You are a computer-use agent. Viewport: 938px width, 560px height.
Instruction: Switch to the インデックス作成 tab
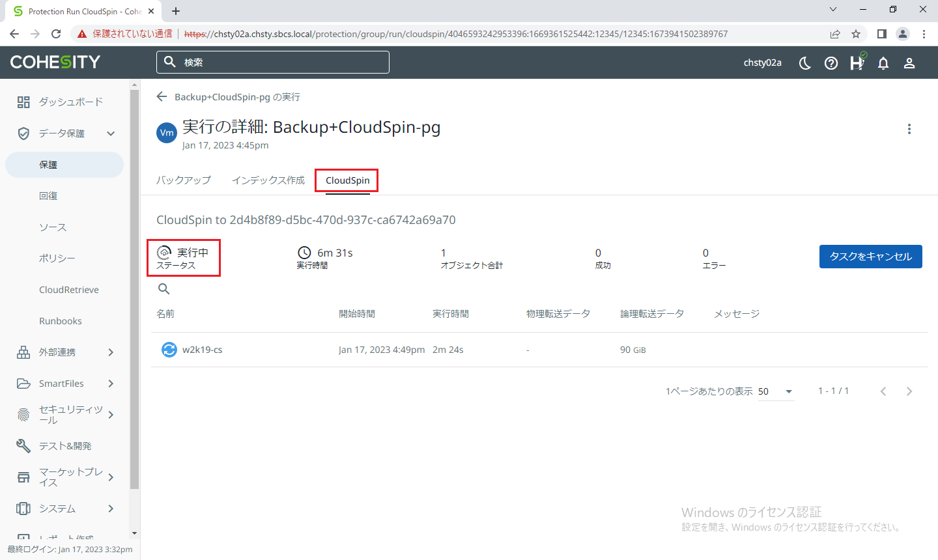click(268, 180)
